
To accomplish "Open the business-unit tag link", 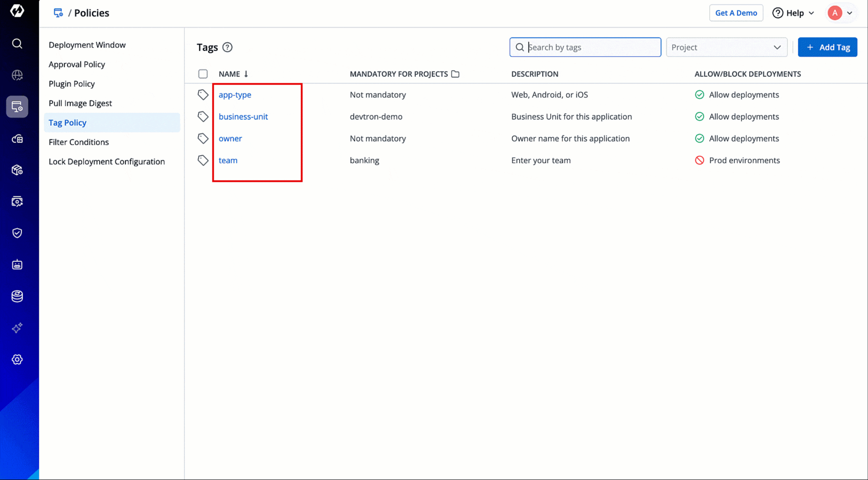I will pyautogui.click(x=243, y=117).
